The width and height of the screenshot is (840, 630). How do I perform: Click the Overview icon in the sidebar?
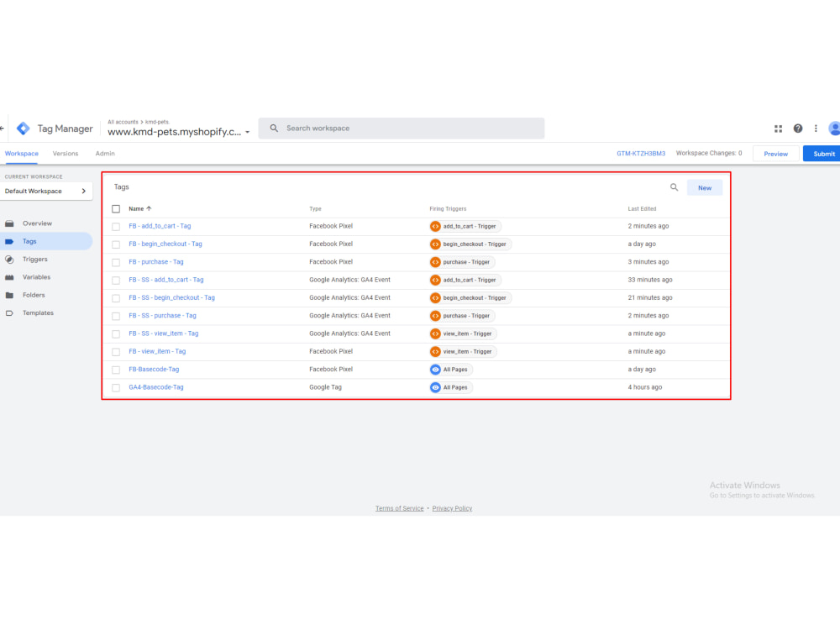point(9,223)
